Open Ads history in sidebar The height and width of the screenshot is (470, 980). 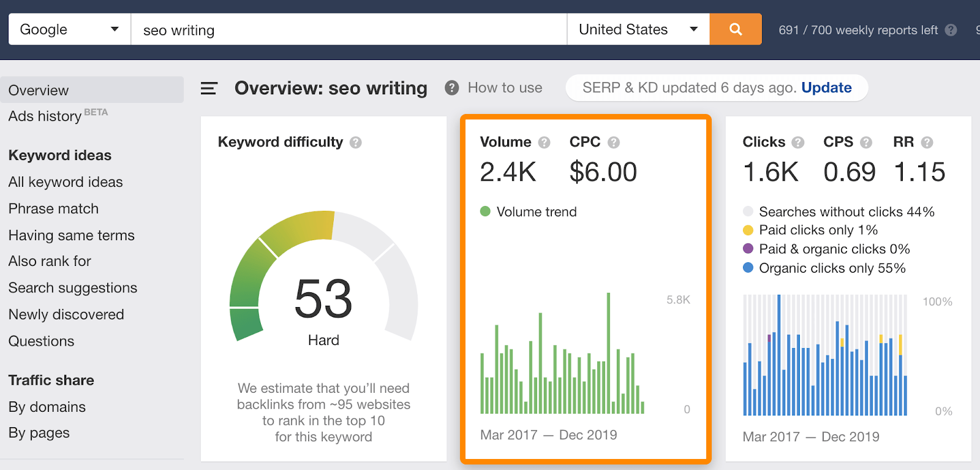click(45, 116)
